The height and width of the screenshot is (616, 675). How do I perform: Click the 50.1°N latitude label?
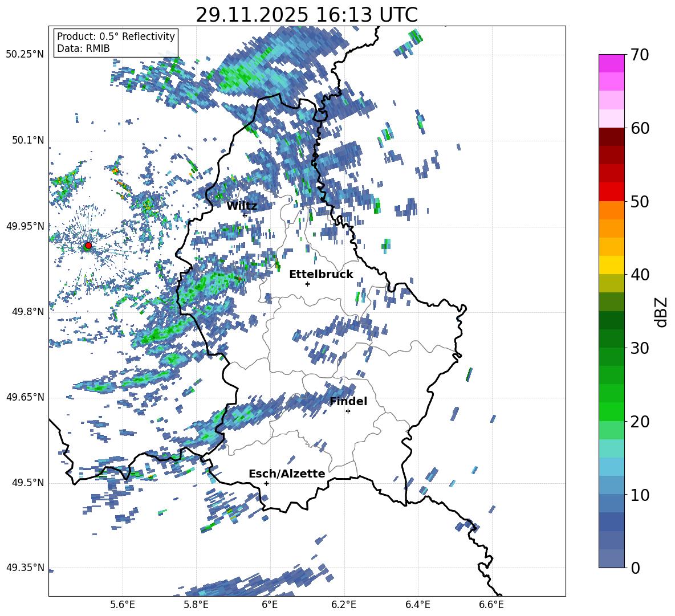pyautogui.click(x=28, y=141)
